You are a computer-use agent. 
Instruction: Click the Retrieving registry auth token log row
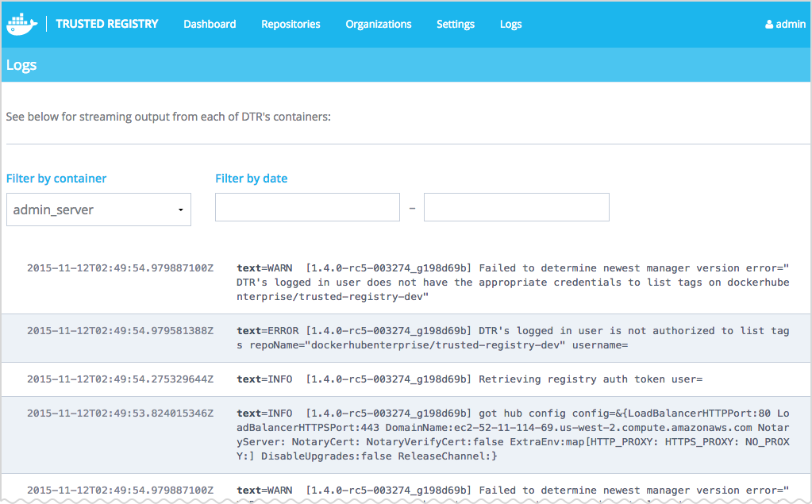pos(469,379)
